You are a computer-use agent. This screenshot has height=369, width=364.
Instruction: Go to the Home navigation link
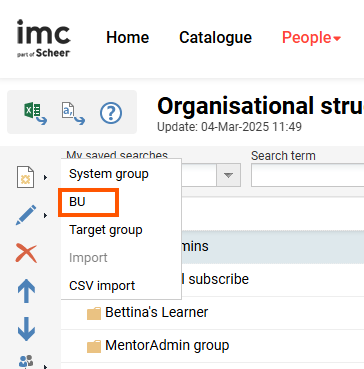[x=128, y=38]
